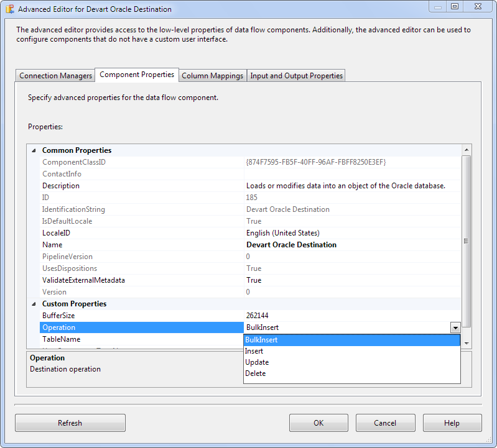The image size is (497, 448).
Task: Click the Cancel button
Action: (x=385, y=423)
